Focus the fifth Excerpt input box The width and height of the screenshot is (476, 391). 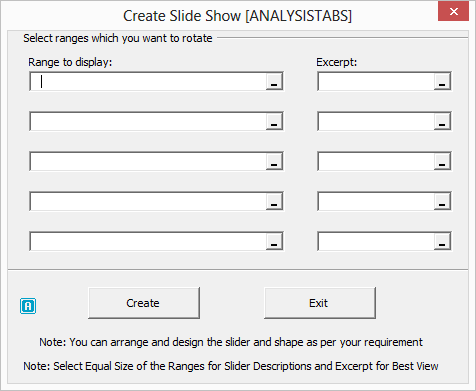click(376, 241)
